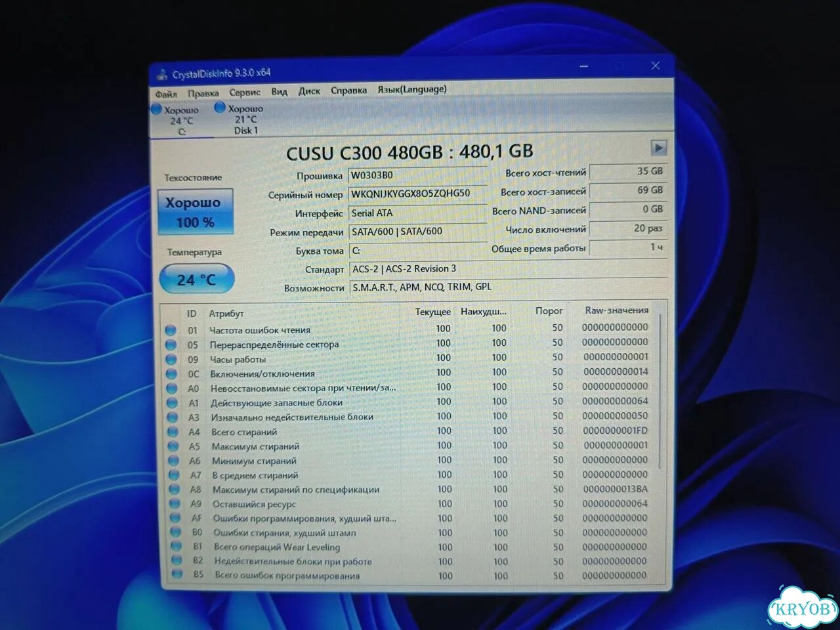Image resolution: width=840 pixels, height=630 pixels.
Task: Click the 69 GB host writes value
Action: point(628,190)
